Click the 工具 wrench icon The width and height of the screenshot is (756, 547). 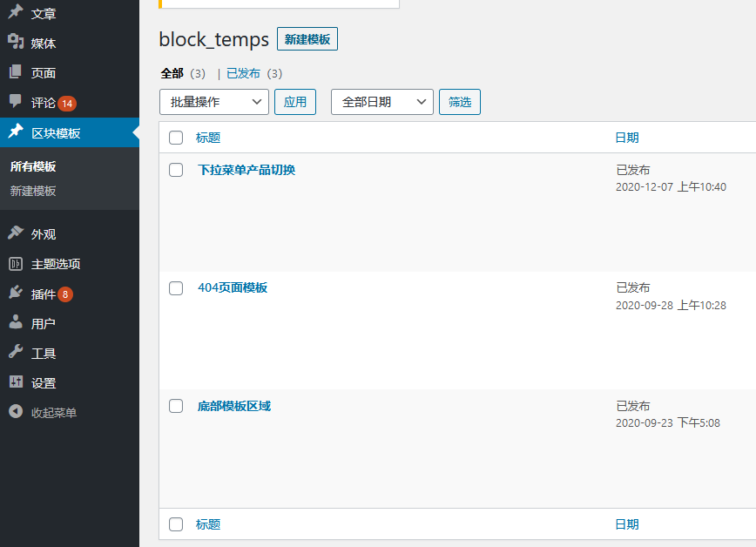16,353
